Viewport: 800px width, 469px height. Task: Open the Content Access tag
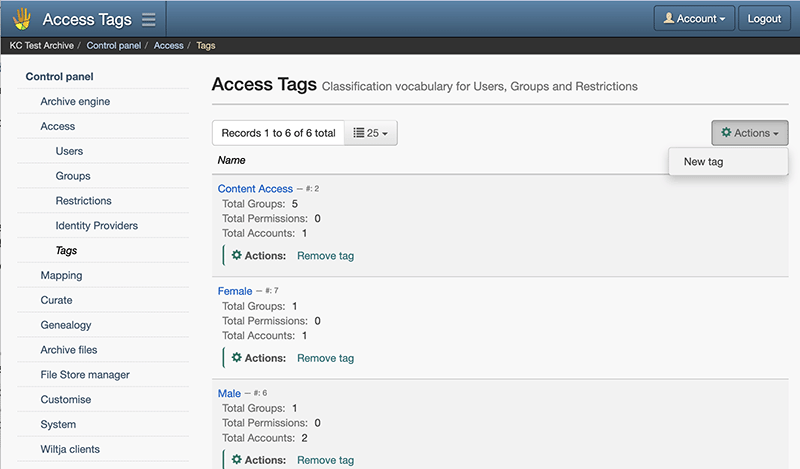(x=255, y=189)
